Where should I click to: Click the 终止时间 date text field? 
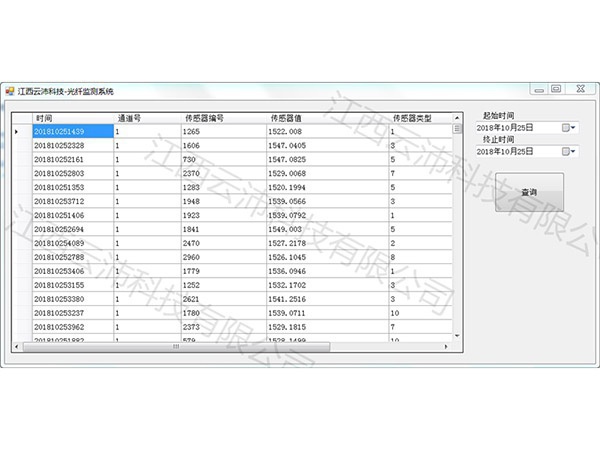coord(515,151)
